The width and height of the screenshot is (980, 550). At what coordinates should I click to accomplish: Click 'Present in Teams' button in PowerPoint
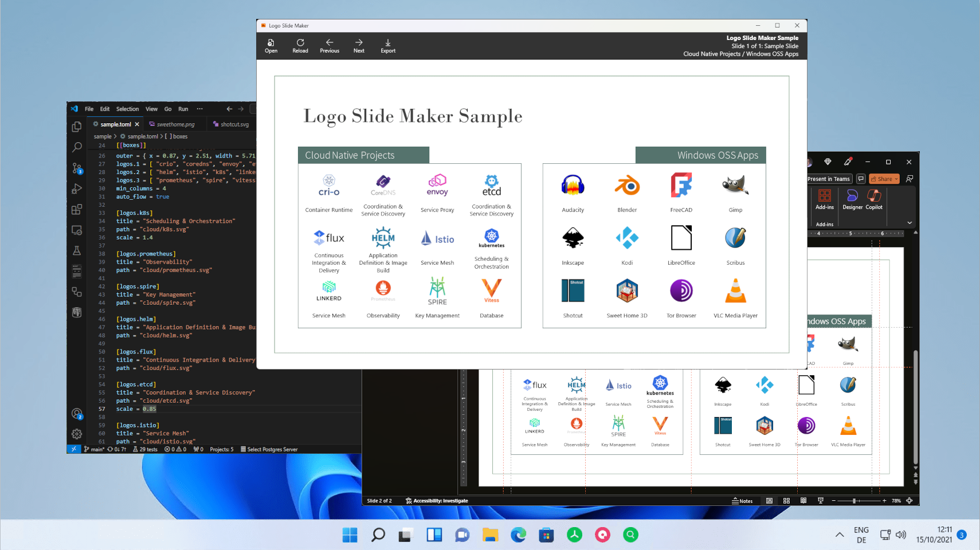pyautogui.click(x=829, y=179)
